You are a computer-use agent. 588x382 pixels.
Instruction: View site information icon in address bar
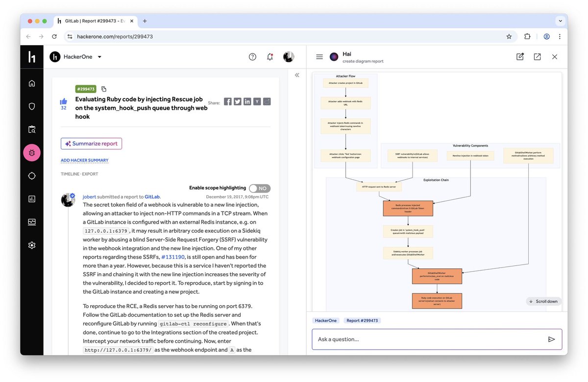tap(70, 36)
